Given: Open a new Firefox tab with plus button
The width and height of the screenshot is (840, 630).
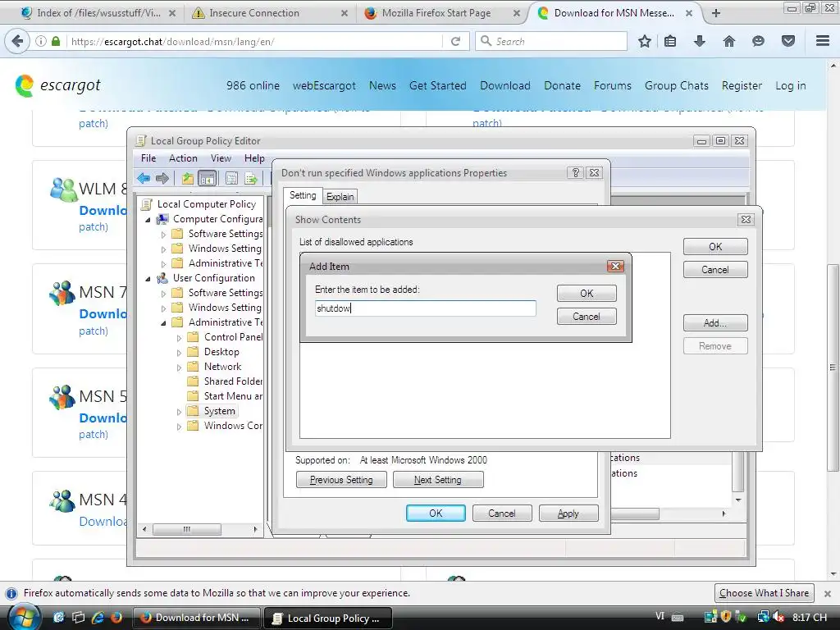Looking at the screenshot, I should pyautogui.click(x=716, y=13).
